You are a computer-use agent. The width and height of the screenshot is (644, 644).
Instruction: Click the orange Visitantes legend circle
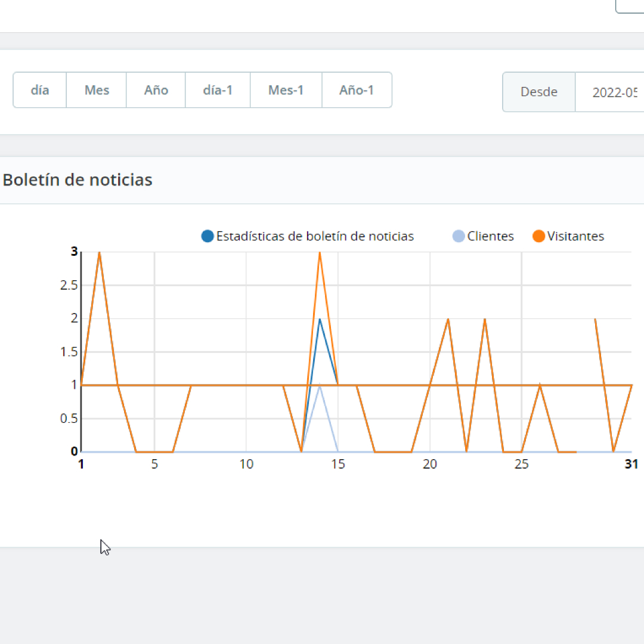538,236
